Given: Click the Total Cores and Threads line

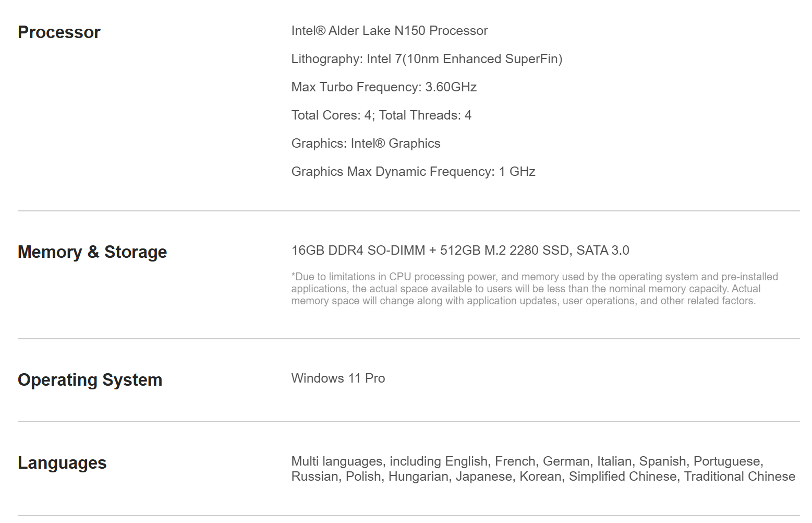Looking at the screenshot, I should (381, 115).
